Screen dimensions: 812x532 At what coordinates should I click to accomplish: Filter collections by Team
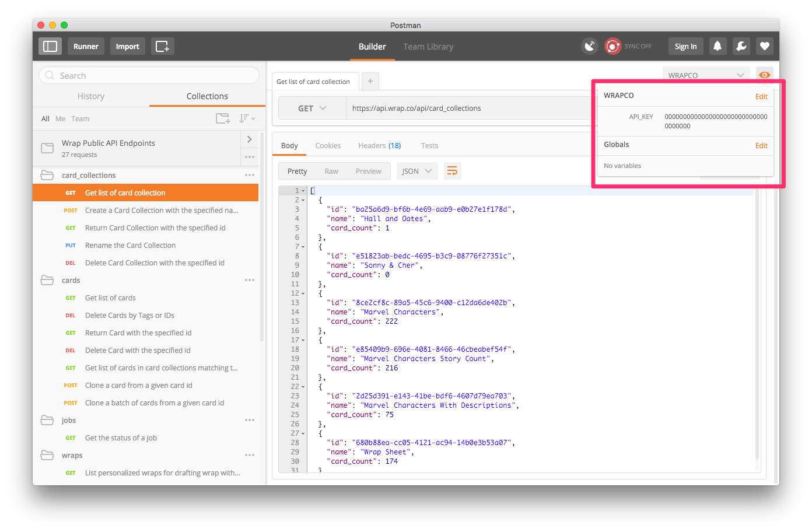point(80,118)
